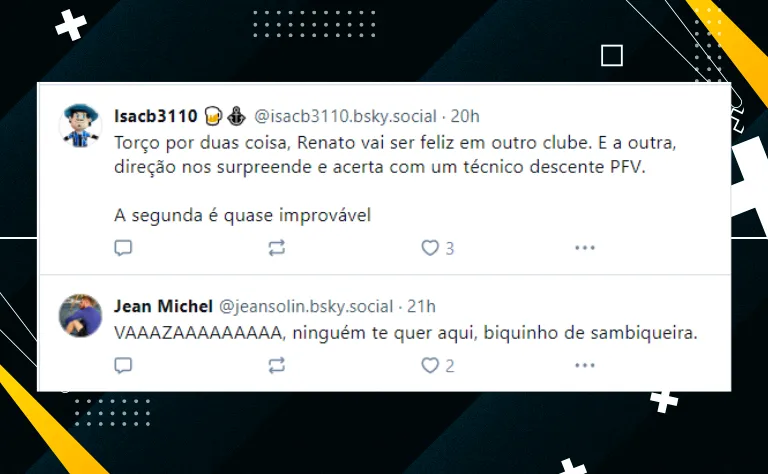
Task: Click the Isacb3110 display name
Action: (156, 116)
